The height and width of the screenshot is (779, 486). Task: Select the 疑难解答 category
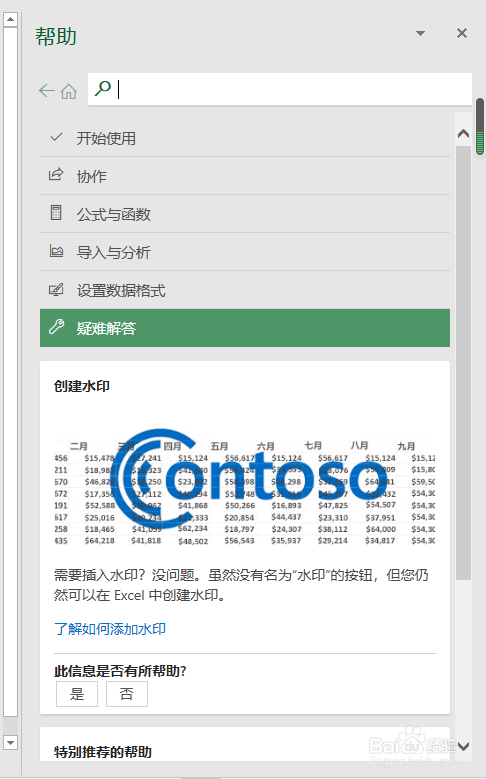(x=244, y=328)
